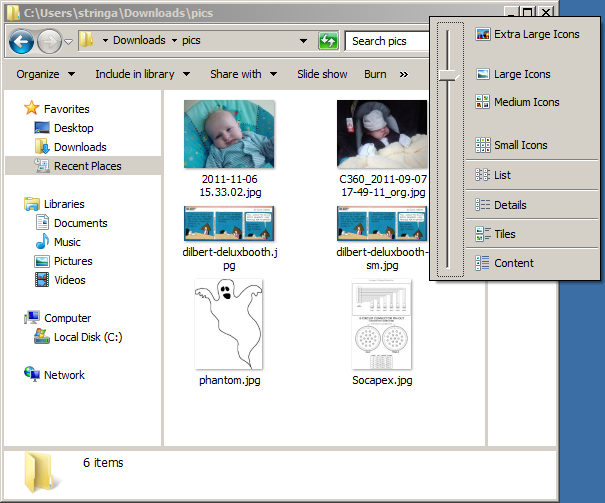This screenshot has height=503, width=605.
Task: Show more toolbar commands via chevron
Action: (x=404, y=74)
